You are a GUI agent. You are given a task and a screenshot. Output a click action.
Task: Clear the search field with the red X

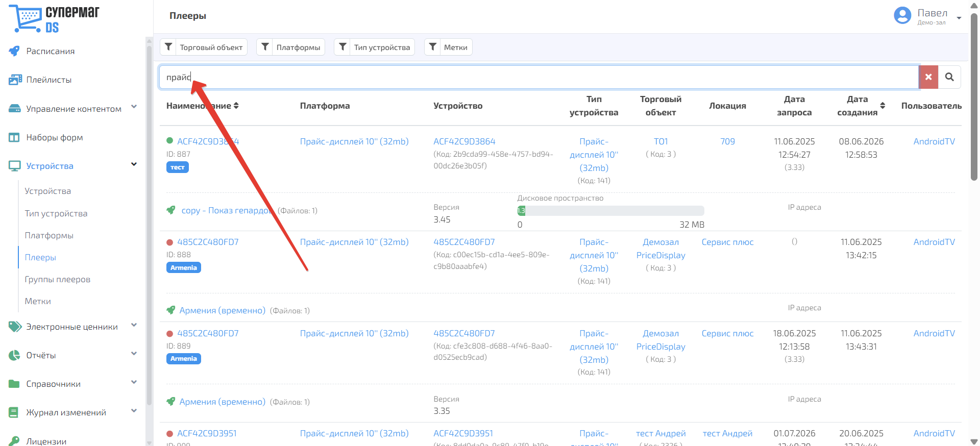[928, 77]
